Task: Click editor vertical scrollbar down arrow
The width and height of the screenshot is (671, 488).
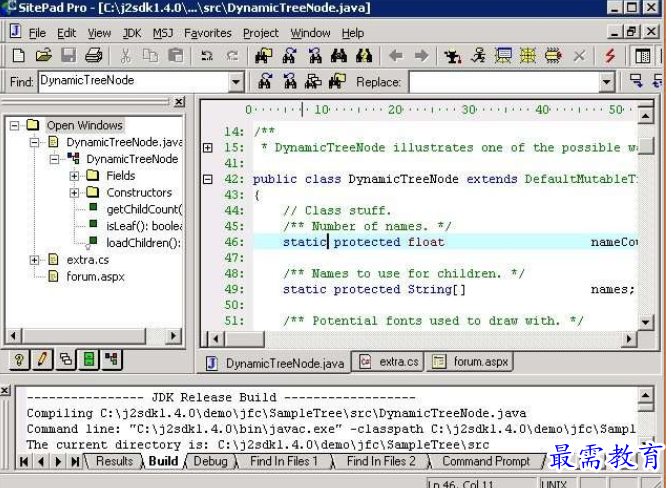Action: click(x=645, y=322)
